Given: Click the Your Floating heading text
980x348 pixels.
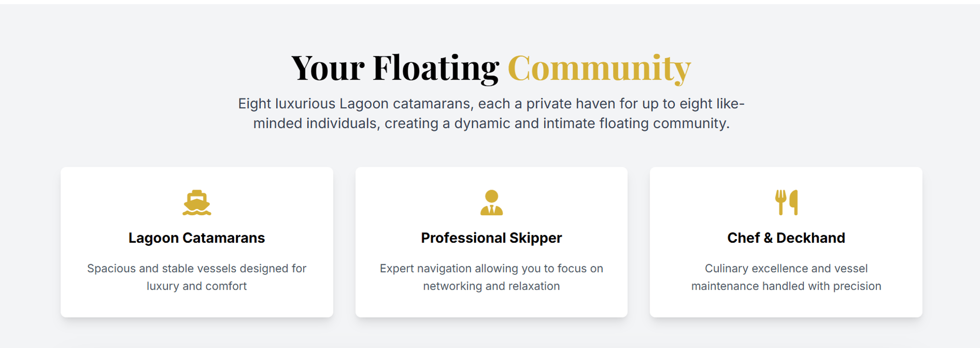Looking at the screenshot, I should (x=395, y=68).
